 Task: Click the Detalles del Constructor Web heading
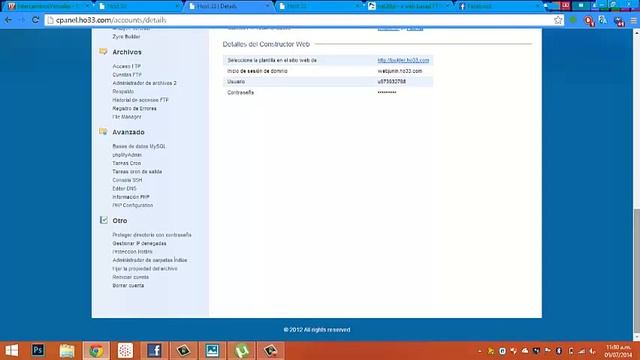(x=266, y=44)
